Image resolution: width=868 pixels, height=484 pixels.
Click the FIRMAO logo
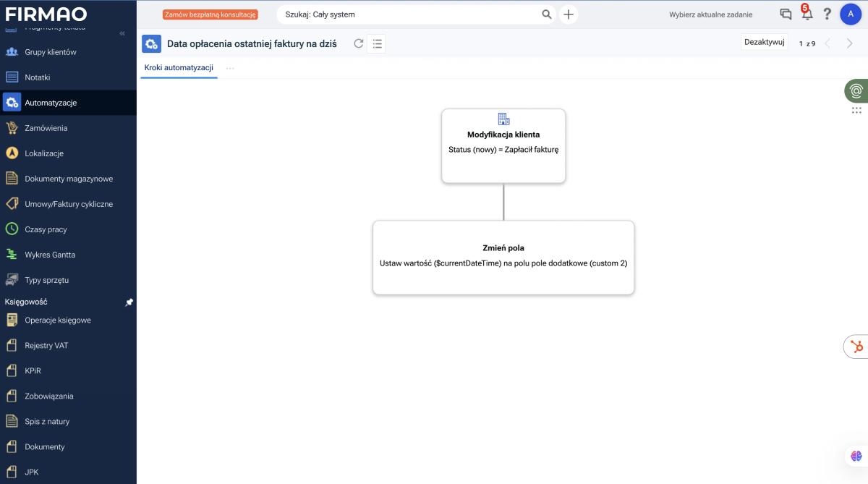[x=46, y=14]
